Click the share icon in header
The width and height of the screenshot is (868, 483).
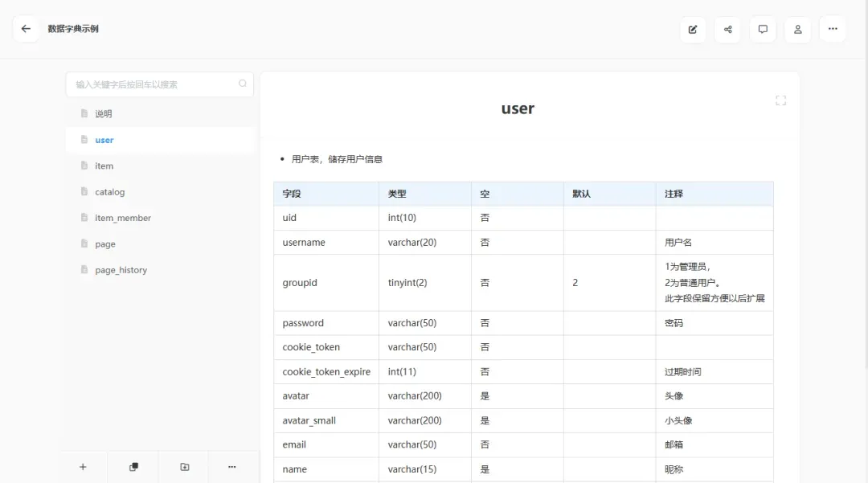click(x=728, y=30)
